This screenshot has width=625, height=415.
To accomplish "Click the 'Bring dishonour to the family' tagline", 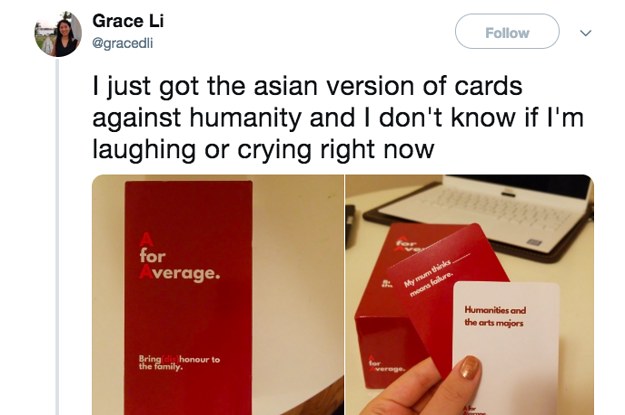I will pyautogui.click(x=179, y=362).
